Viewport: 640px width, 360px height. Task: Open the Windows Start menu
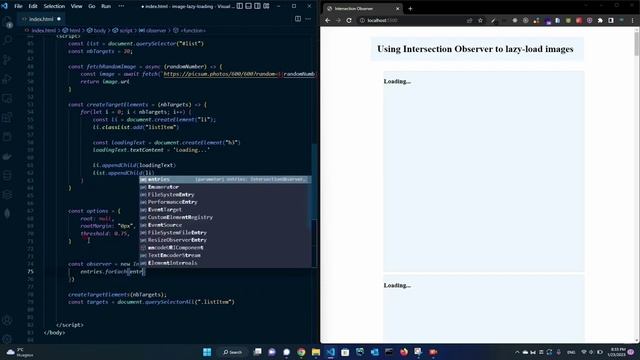(207, 352)
